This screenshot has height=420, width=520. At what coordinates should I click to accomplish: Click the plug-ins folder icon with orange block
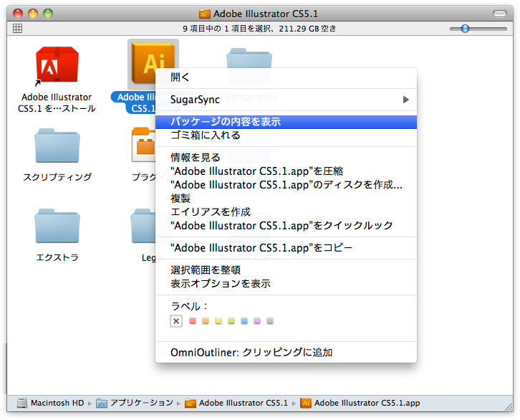click(x=143, y=145)
